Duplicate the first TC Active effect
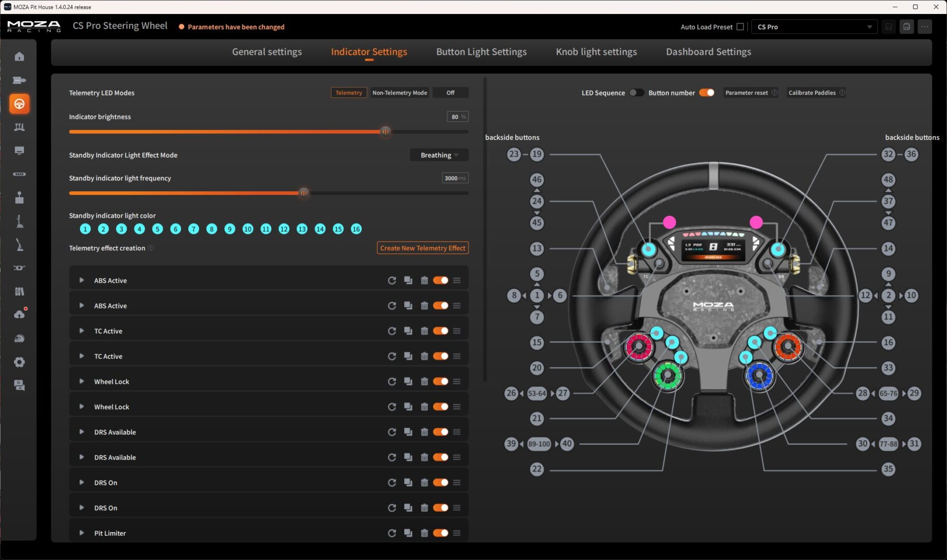The image size is (947, 560). [x=408, y=331]
